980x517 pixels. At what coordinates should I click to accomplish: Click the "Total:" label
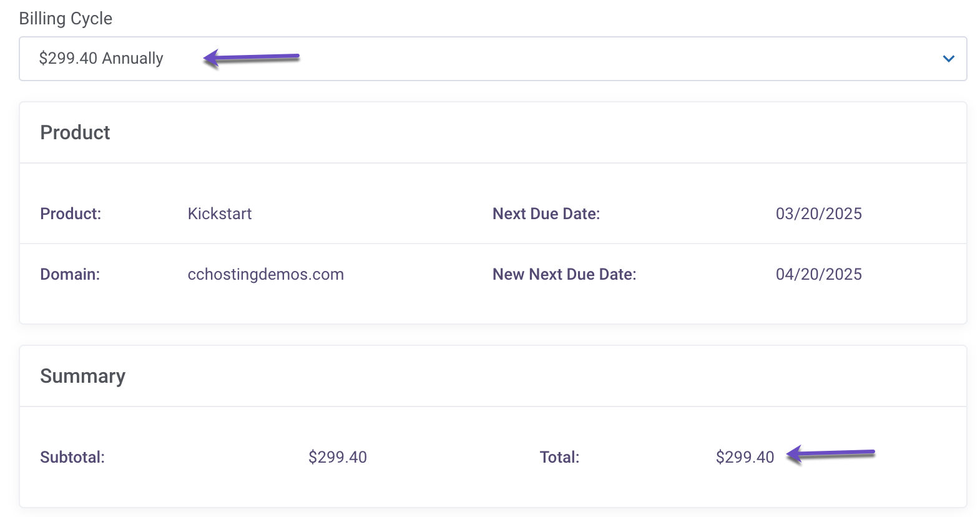pyautogui.click(x=559, y=457)
